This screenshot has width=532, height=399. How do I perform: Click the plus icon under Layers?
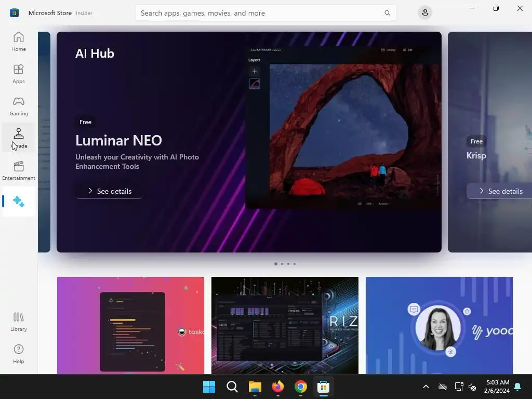pyautogui.click(x=254, y=71)
